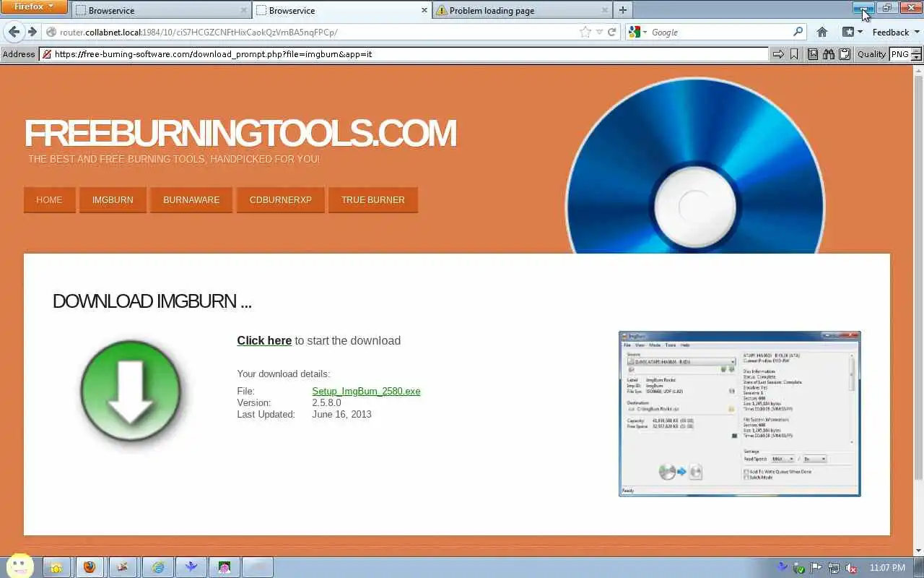Image resolution: width=924 pixels, height=578 pixels.
Task: Click the 'June 16, 2013' last updated text
Action: [x=341, y=415]
